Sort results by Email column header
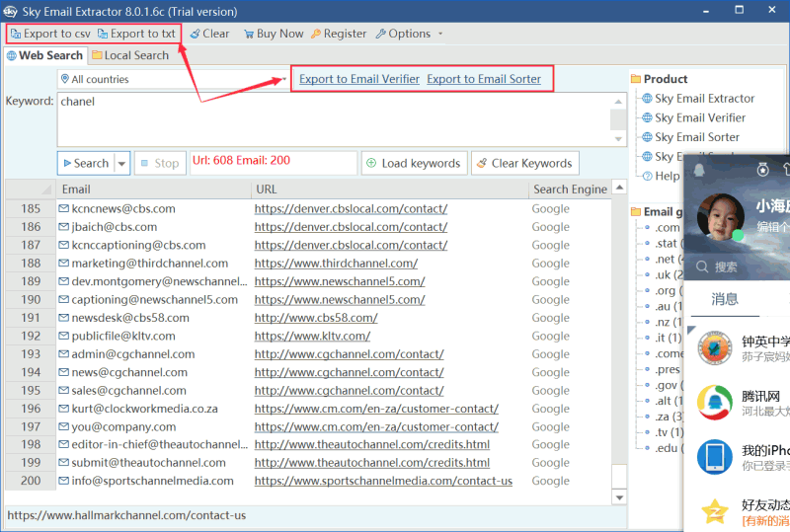The width and height of the screenshot is (790, 532). 76,190
